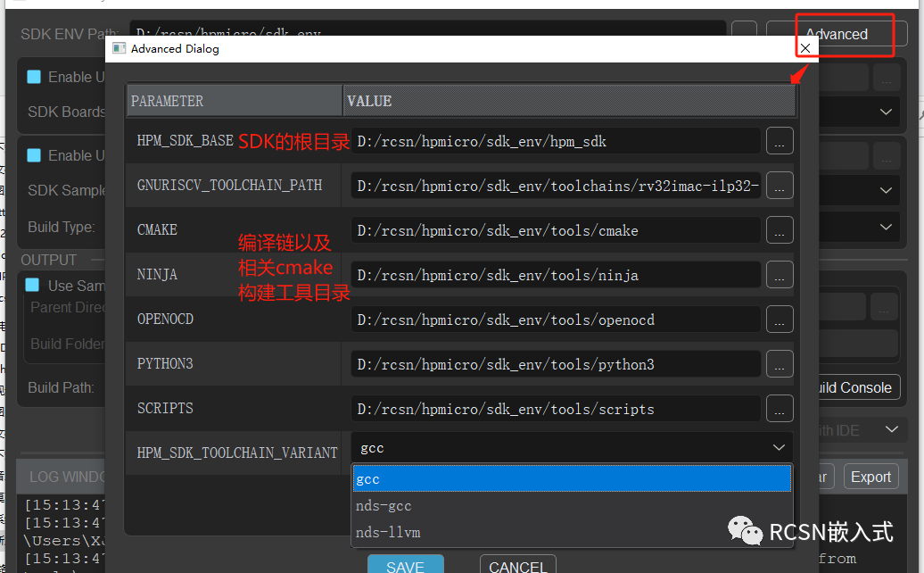Toggle the checkbox above SDK Boards

34,77
